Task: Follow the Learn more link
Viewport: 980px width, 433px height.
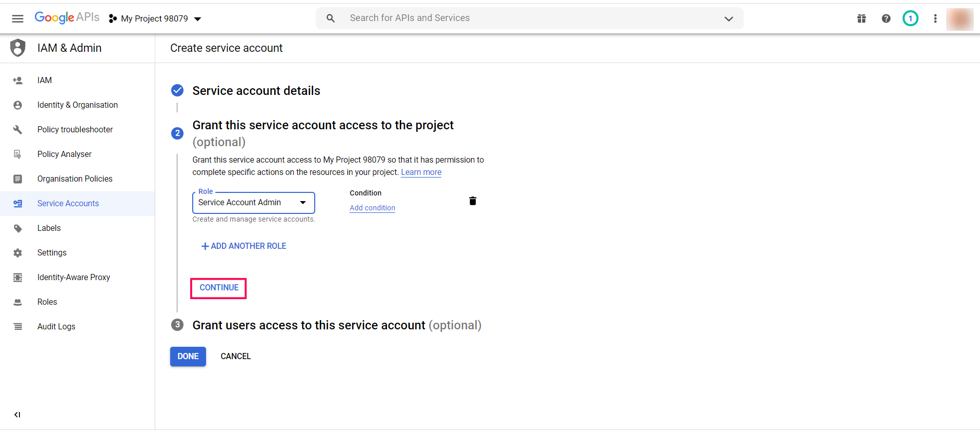Action: (x=421, y=172)
